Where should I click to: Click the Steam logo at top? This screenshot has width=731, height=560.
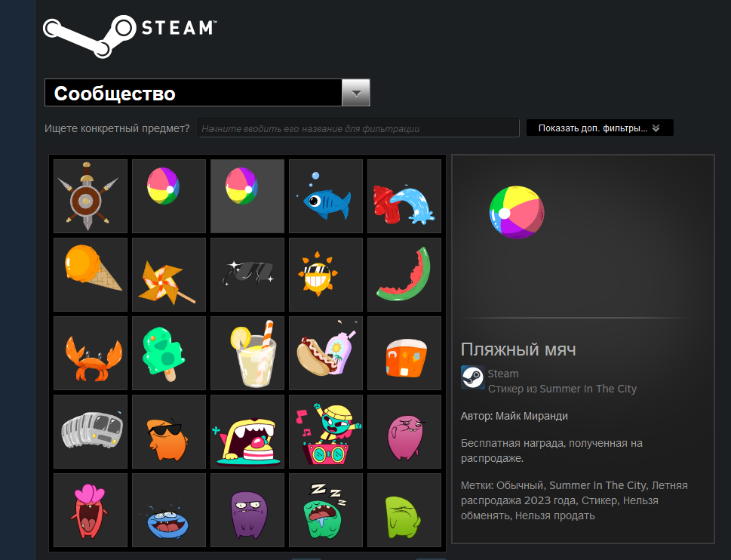129,35
